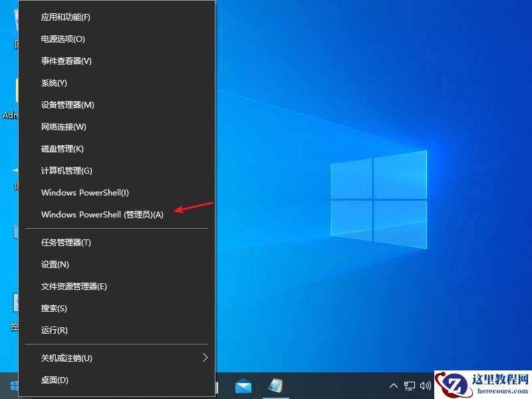This screenshot has width=532, height=399.
Task: Expand the 关机或注销(U) submenu arrow
Action: coord(205,358)
